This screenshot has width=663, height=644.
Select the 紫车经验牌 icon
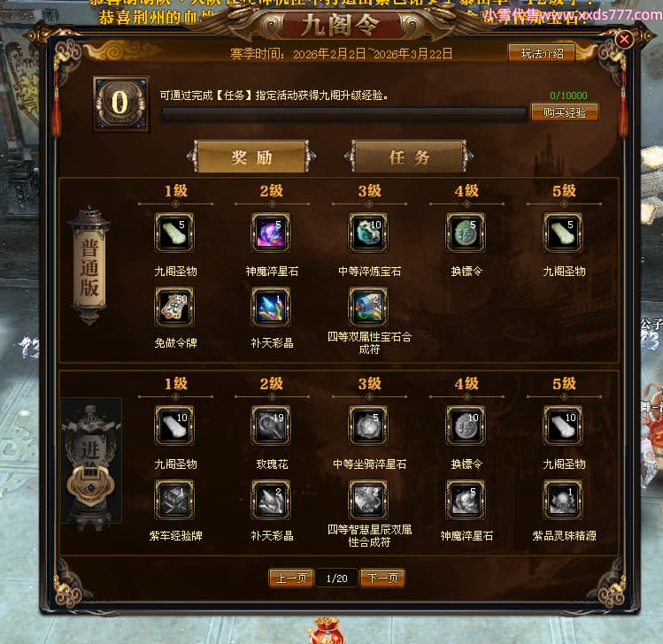click(x=174, y=500)
